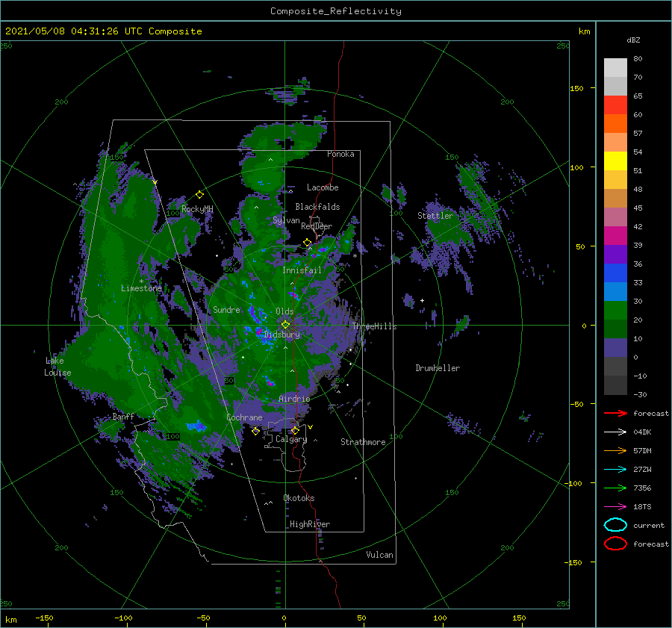Click the Didsbury town label

point(282,335)
